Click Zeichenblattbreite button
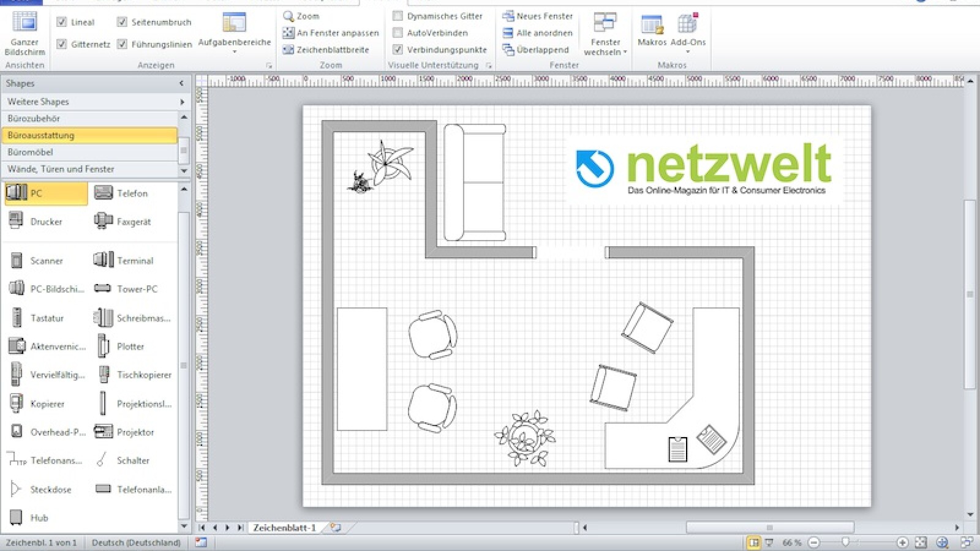Image resolution: width=980 pixels, height=551 pixels. [326, 50]
